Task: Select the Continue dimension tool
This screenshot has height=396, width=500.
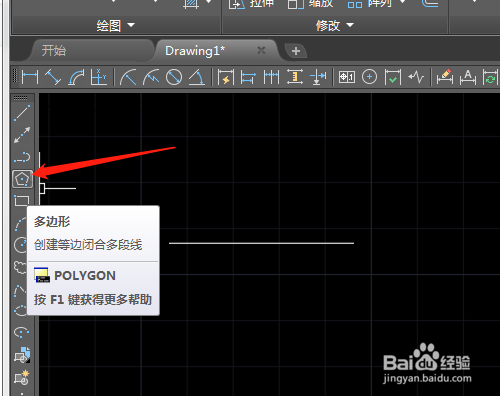Action: [x=271, y=77]
